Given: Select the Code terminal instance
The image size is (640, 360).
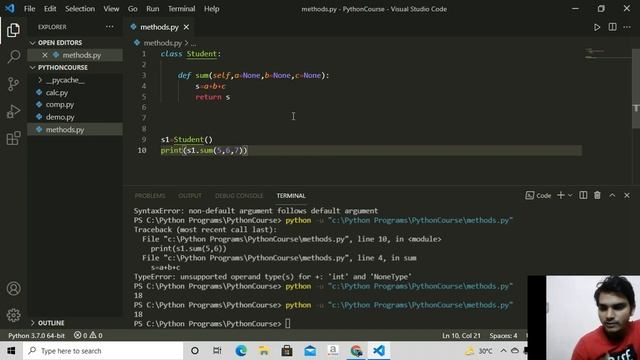Looking at the screenshot, I should point(538,196).
